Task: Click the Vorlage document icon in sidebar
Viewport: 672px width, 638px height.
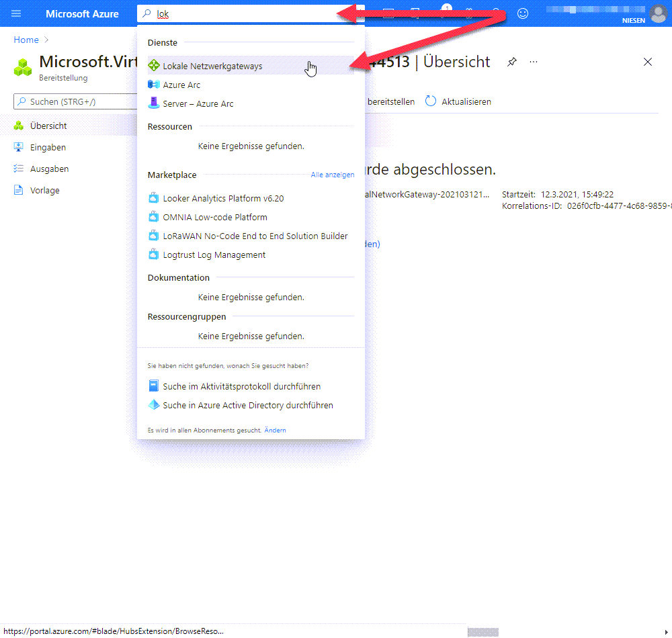Action: 18,190
